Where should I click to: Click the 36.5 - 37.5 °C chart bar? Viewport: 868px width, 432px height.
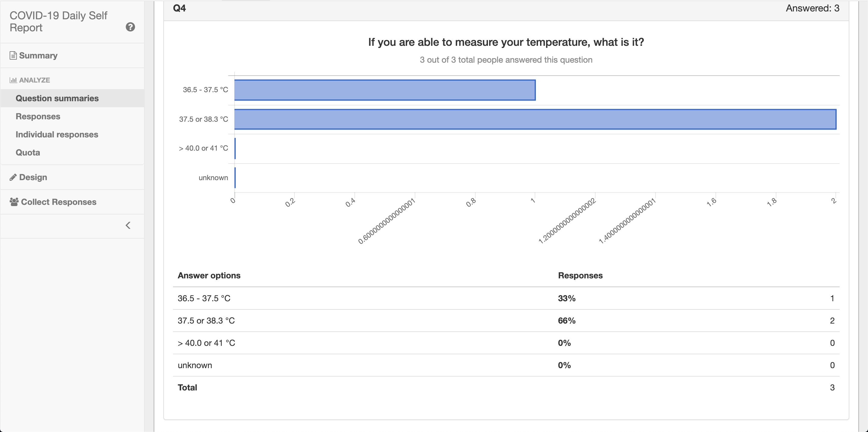point(385,90)
